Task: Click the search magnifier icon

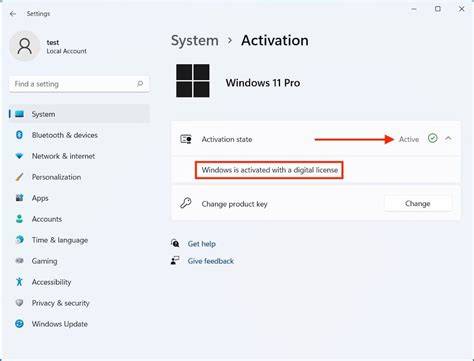Action: click(140, 84)
